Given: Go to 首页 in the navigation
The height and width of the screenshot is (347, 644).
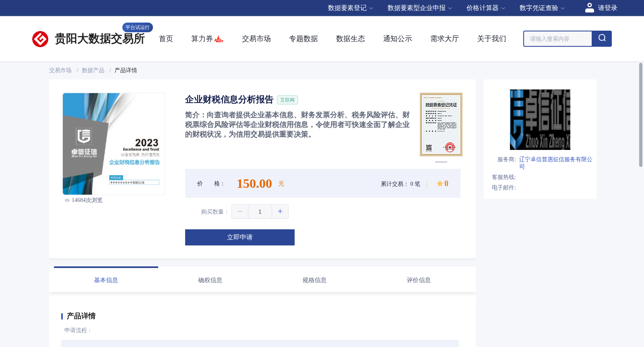Looking at the screenshot, I should point(166,39).
